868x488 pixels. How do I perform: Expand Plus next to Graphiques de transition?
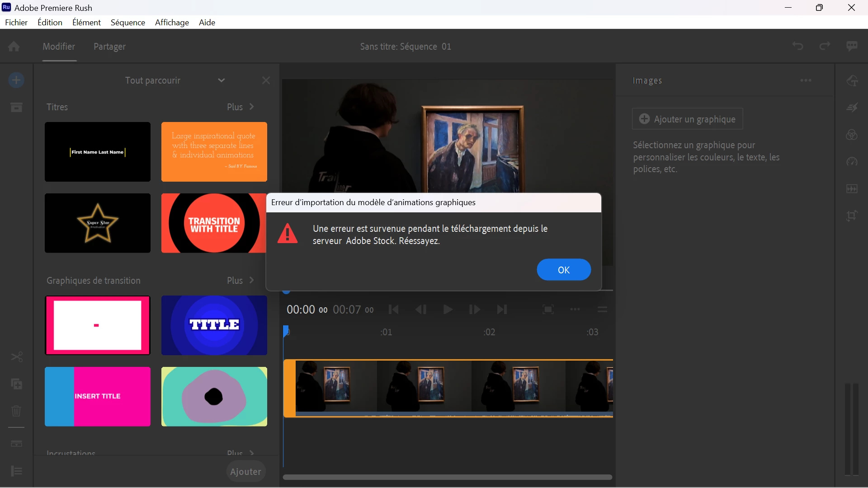pos(240,281)
